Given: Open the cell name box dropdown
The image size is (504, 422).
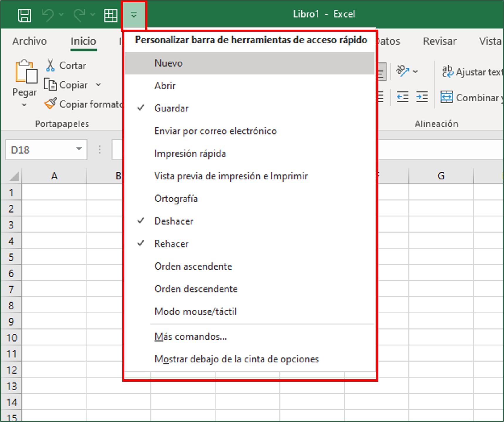Looking at the screenshot, I should 79,150.
